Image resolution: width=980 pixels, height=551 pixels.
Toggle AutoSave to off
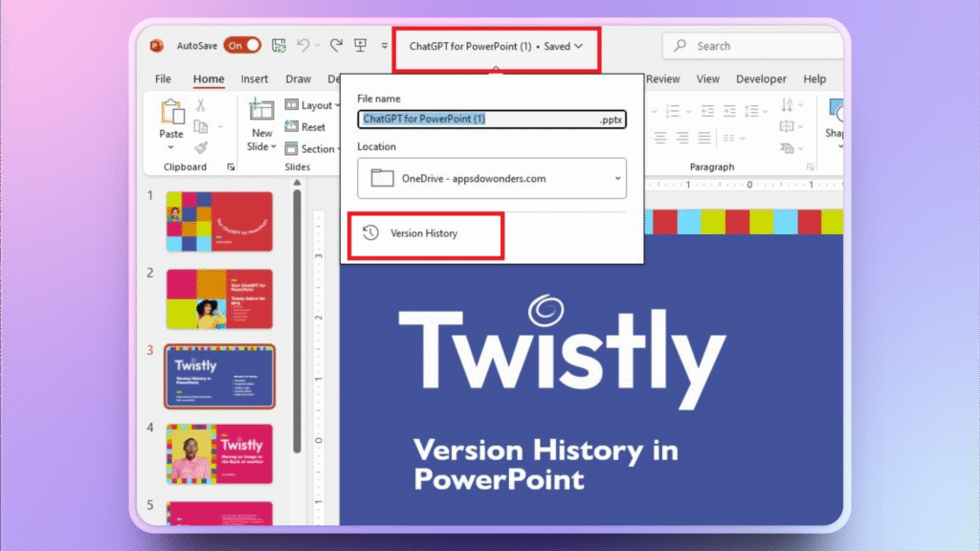[x=241, y=44]
